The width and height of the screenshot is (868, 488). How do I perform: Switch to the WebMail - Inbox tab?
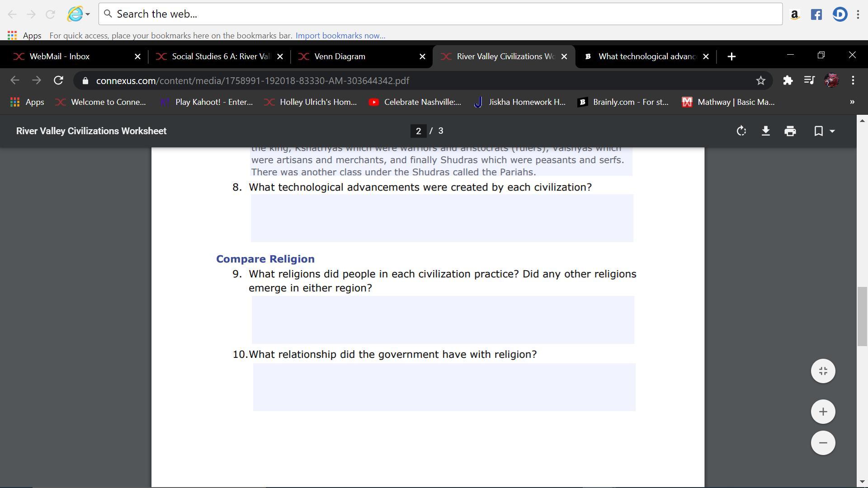pos(59,56)
